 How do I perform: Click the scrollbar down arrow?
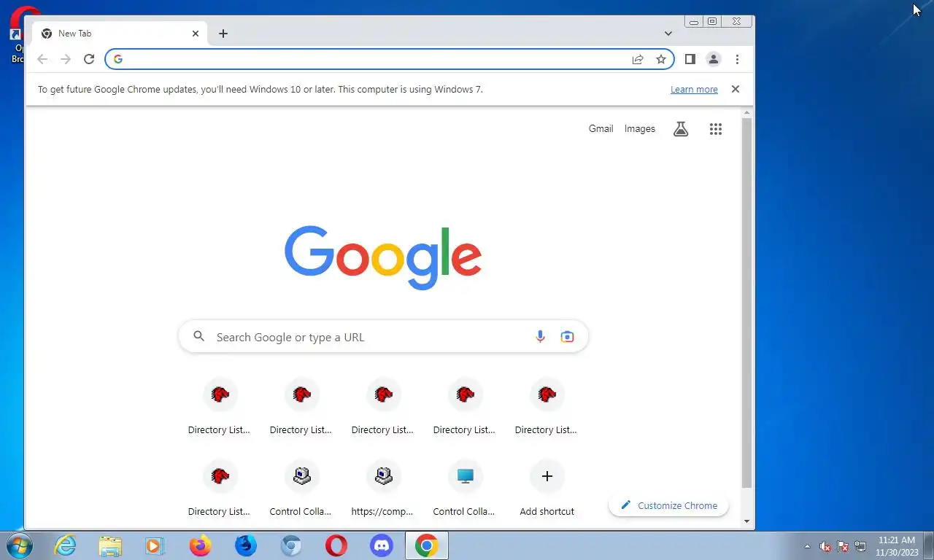[x=746, y=521]
